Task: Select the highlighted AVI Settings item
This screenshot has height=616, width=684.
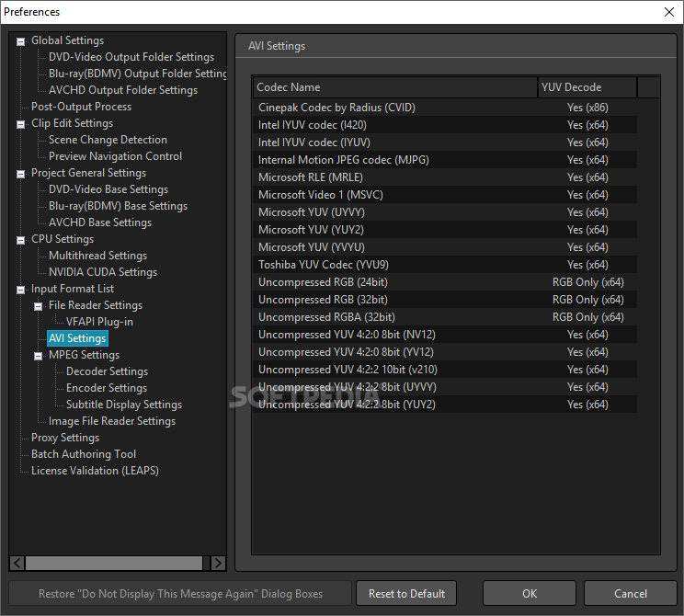Action: point(77,338)
